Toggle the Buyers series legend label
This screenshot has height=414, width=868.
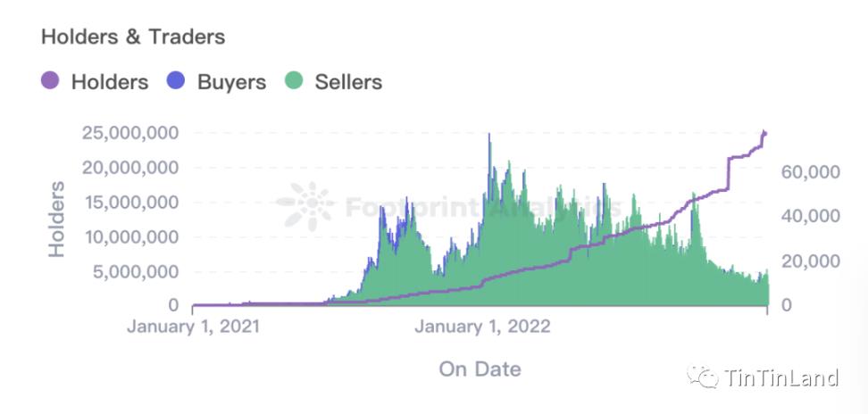point(231,82)
